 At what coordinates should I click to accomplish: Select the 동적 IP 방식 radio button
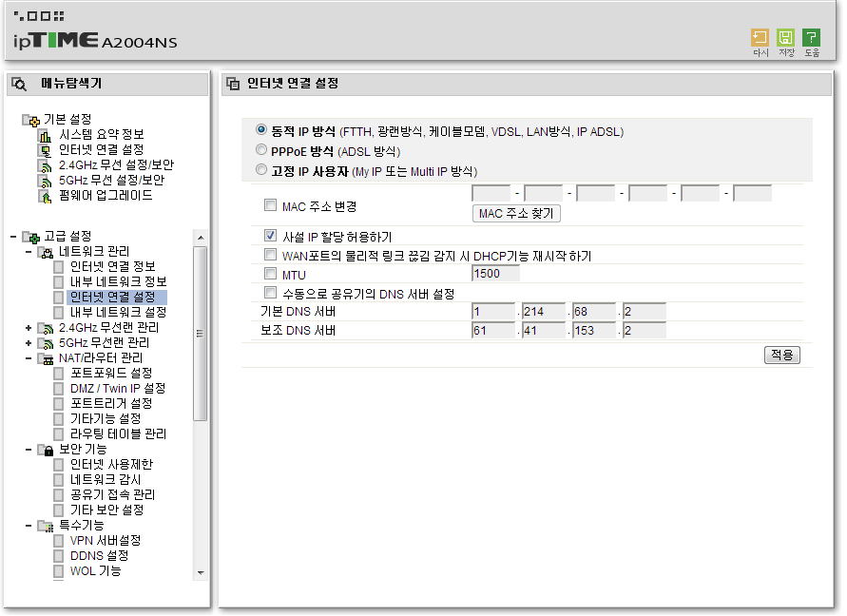tap(261, 129)
